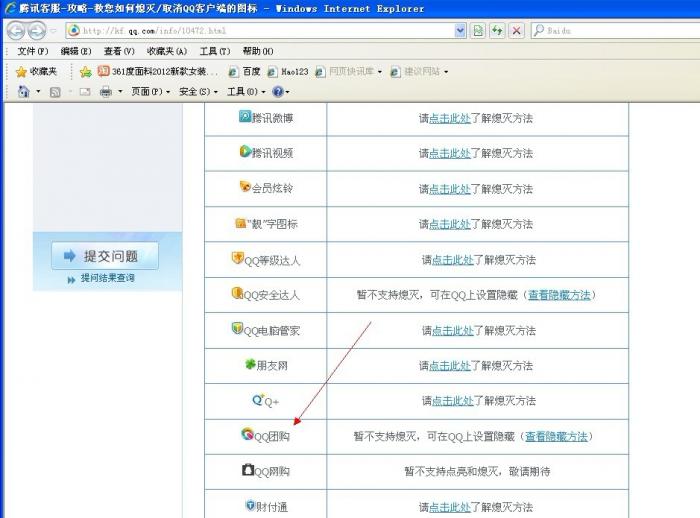This screenshot has width=700, height=518.
Task: Open the 查看(V) menu
Action: click(119, 51)
